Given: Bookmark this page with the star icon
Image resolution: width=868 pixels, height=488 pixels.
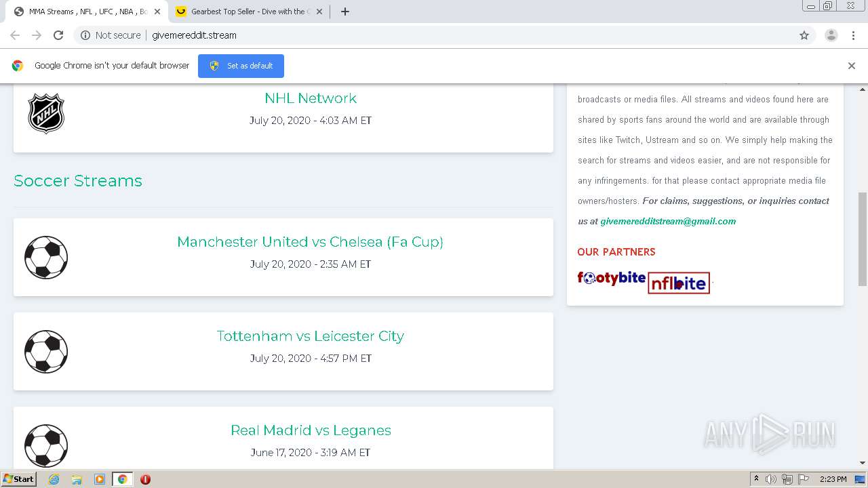Looking at the screenshot, I should 804,35.
